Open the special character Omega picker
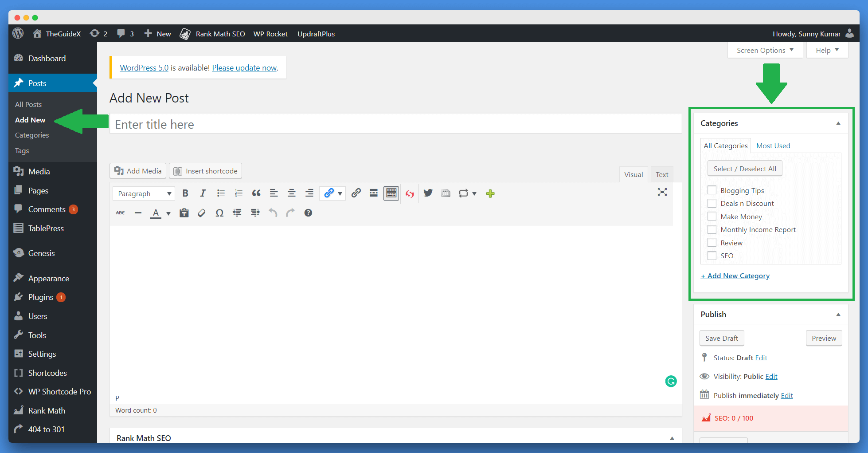The height and width of the screenshot is (453, 868). click(219, 213)
